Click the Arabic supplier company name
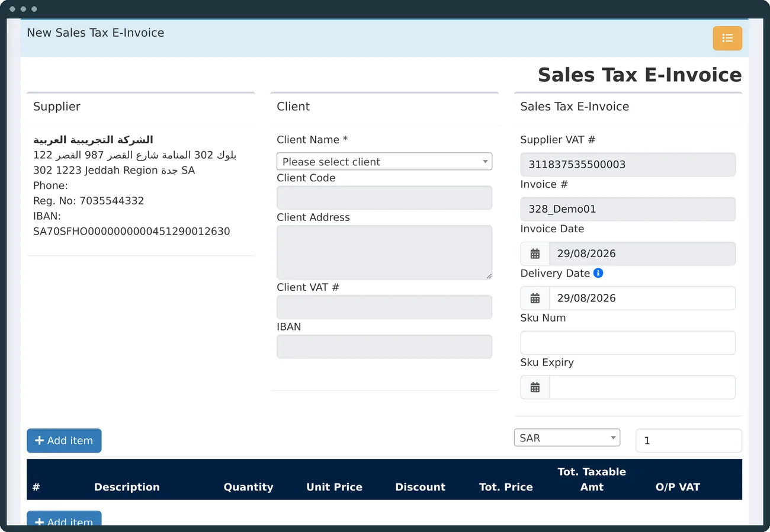 (93, 140)
